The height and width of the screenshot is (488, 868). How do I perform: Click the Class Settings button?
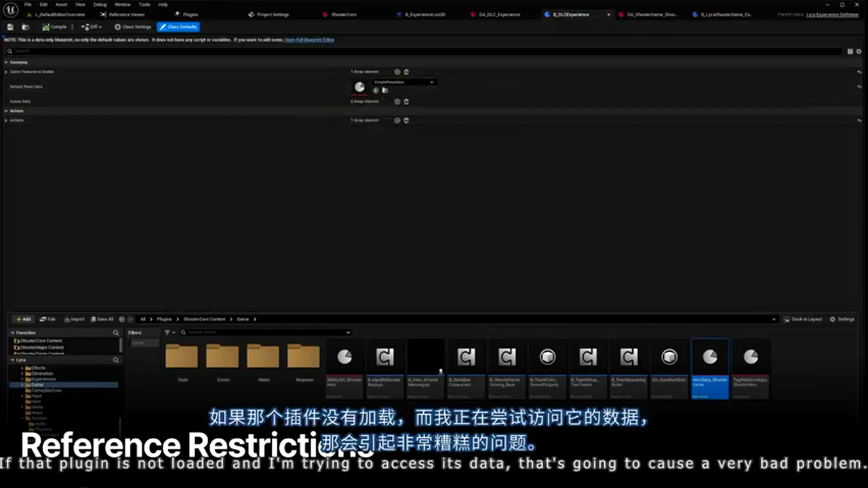click(x=133, y=27)
